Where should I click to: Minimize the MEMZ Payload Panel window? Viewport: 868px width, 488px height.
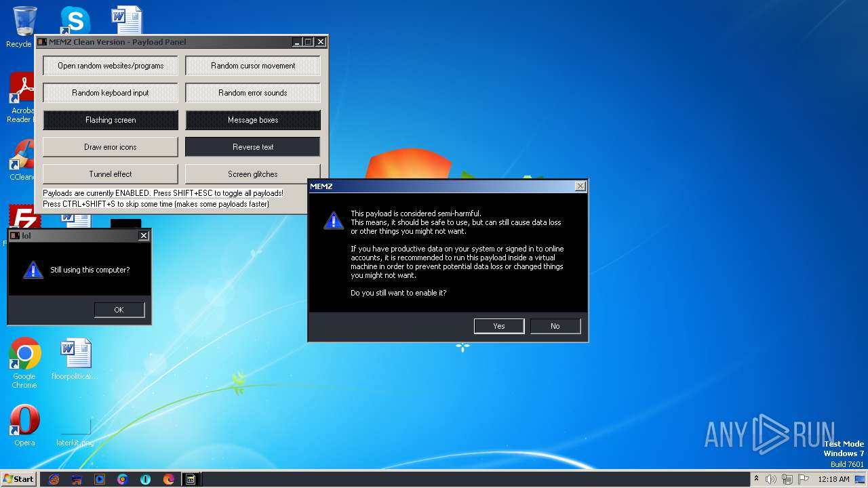pos(297,42)
